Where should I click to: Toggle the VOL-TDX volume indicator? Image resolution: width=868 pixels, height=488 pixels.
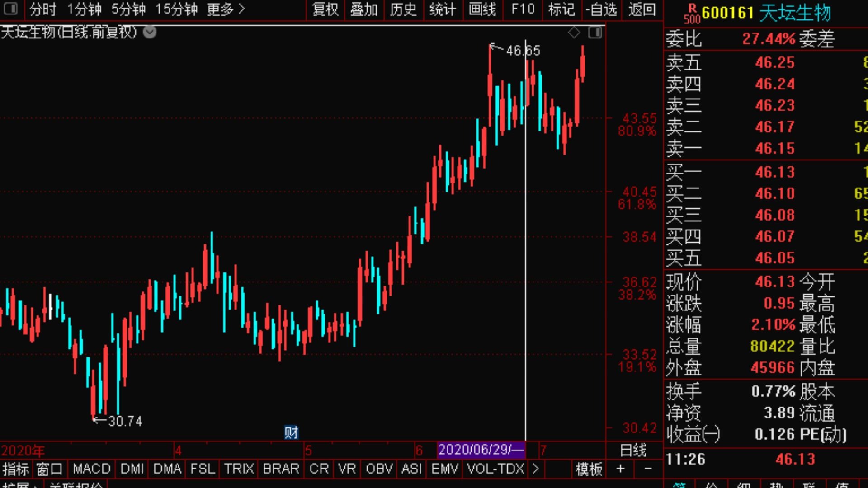pos(495,469)
